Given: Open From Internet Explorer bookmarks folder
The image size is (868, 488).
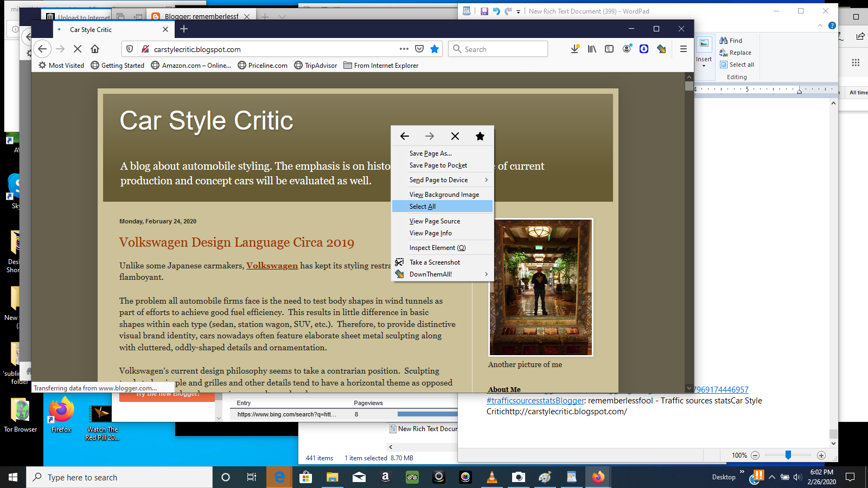Looking at the screenshot, I should [381, 66].
